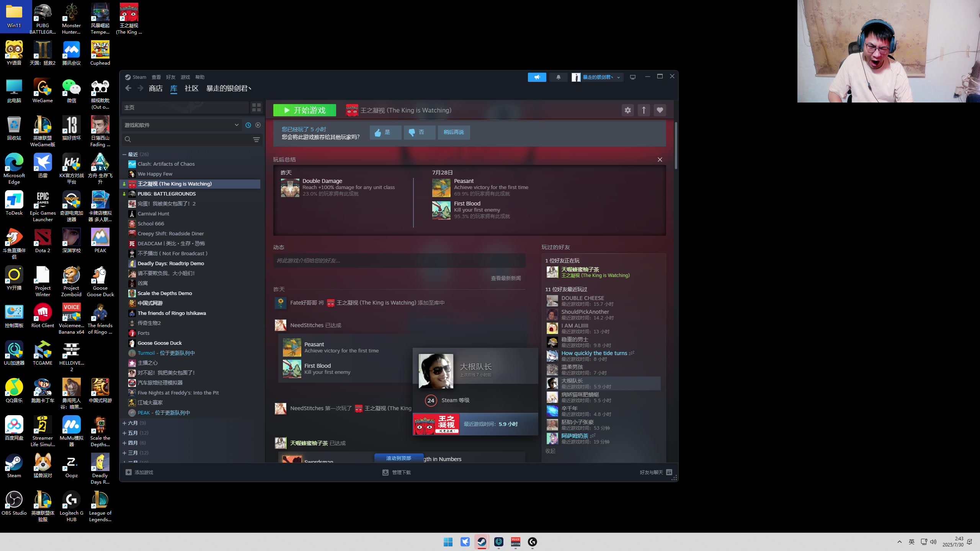Click friend 天喔蜂蜜柚子茶 currently playing
The height and width of the screenshot is (551, 980).
click(603, 272)
